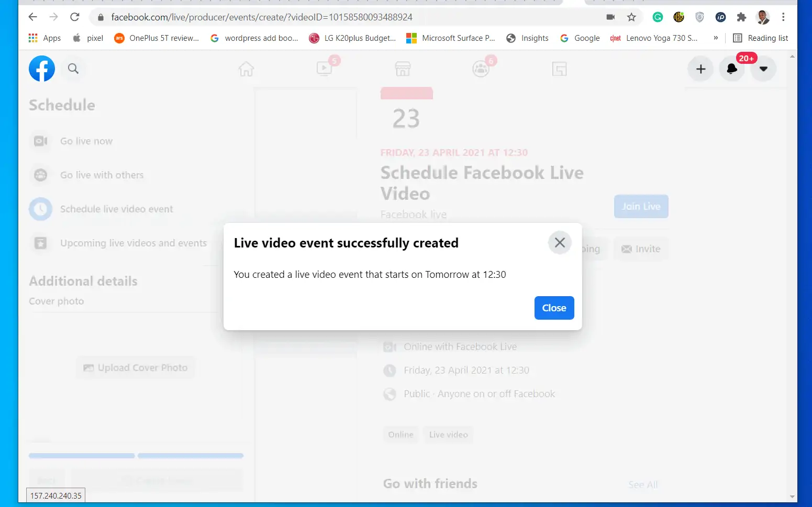Click the Create plus button
The height and width of the screenshot is (507, 812).
700,69
